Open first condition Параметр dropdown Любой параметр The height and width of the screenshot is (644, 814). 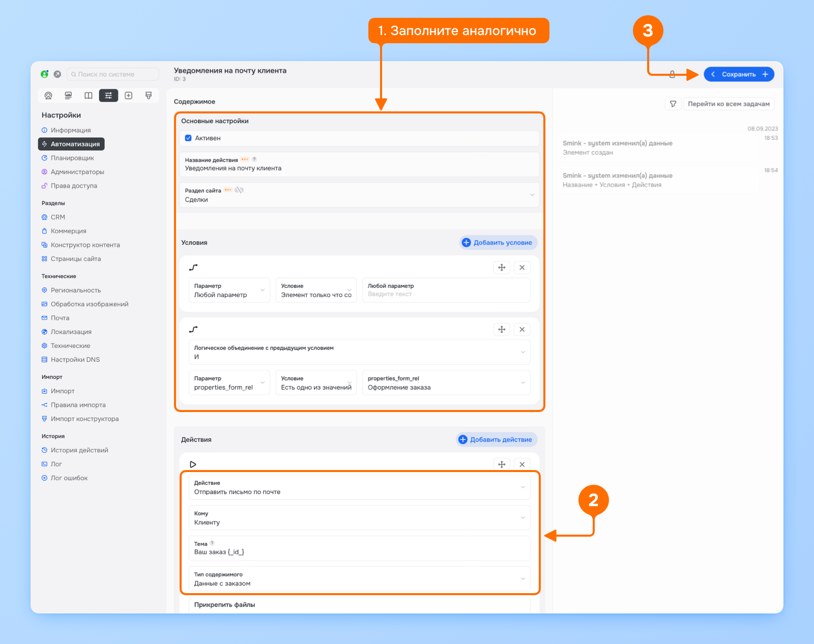(x=229, y=290)
